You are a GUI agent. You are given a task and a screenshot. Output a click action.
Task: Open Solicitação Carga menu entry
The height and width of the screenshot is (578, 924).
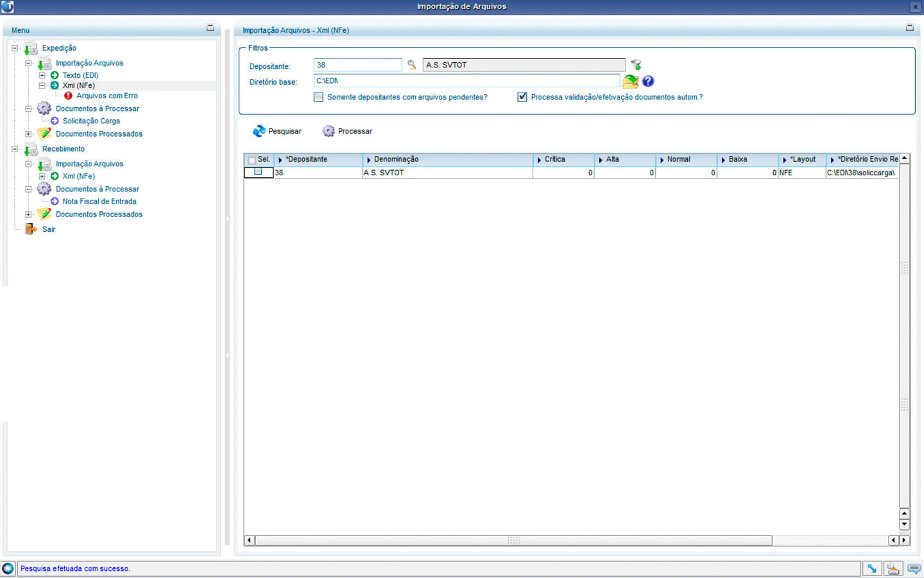pos(91,121)
